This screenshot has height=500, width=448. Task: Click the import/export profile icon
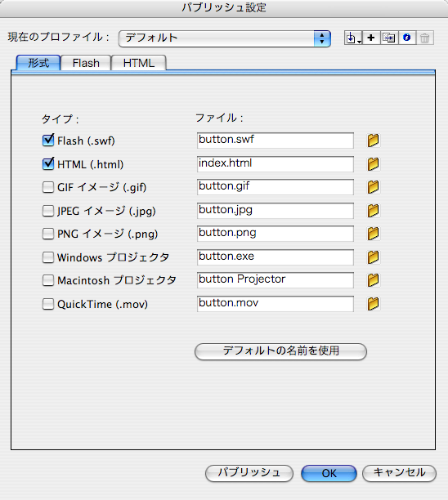click(x=353, y=38)
